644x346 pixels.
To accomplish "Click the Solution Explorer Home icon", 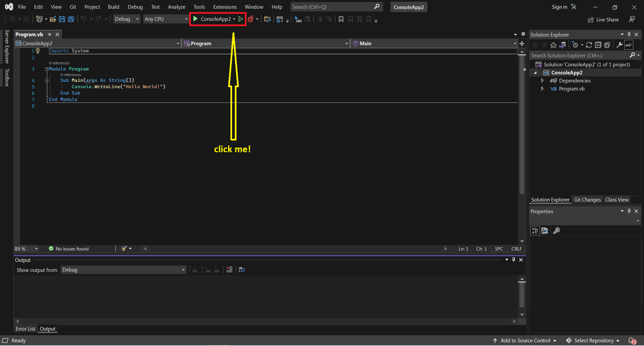I will 553,45.
